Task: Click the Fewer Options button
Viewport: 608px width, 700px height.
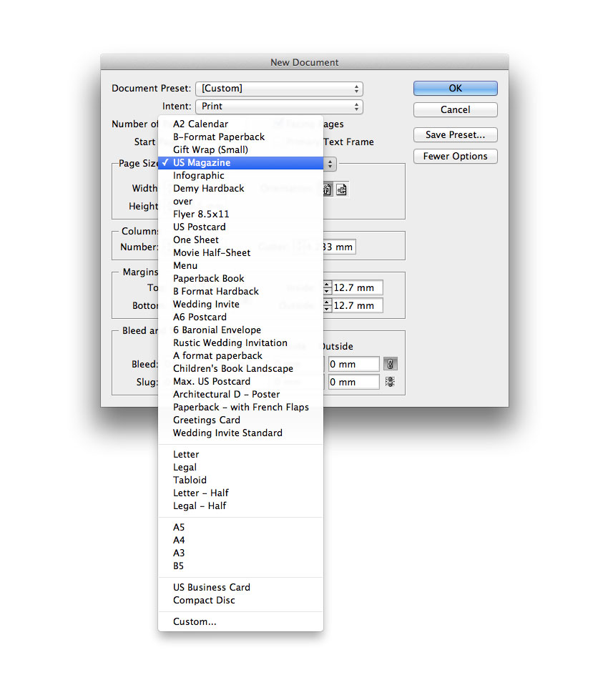Action: 455,157
